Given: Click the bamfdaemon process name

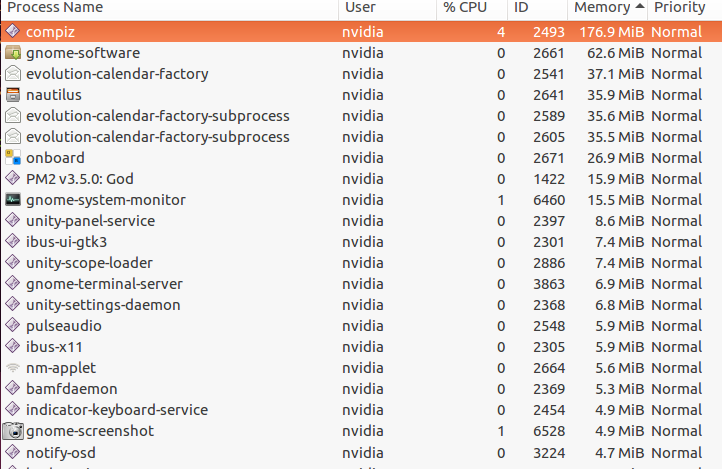Looking at the screenshot, I should point(72,389).
